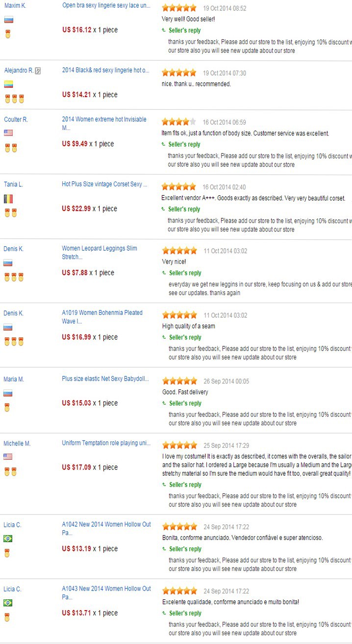Click the note icon beside Alejandro R.

click(x=38, y=71)
